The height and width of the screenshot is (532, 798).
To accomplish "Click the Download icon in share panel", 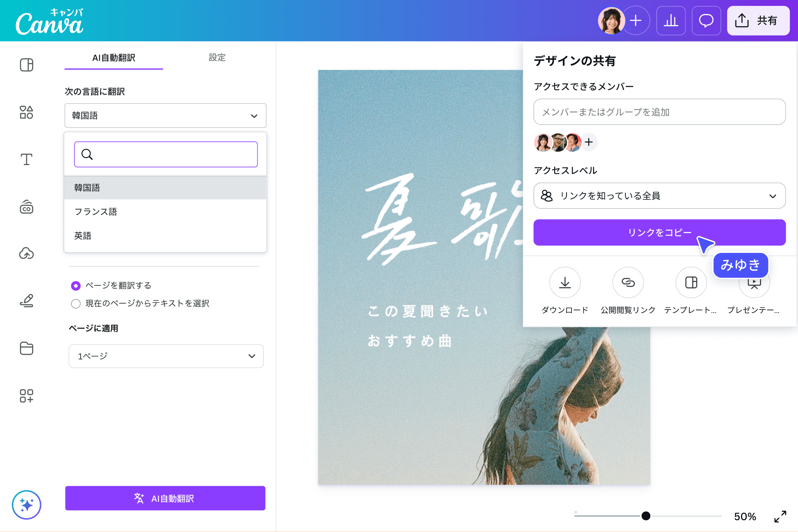I will click(x=565, y=283).
